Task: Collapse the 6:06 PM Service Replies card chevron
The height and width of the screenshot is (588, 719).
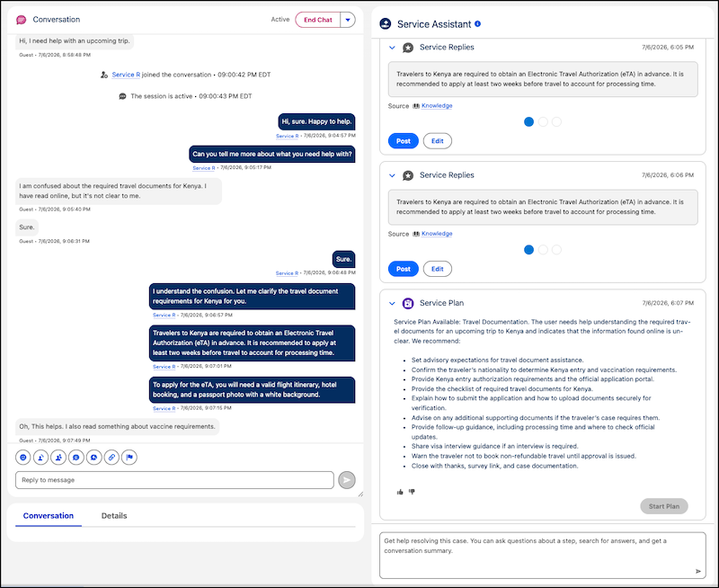Action: point(392,175)
